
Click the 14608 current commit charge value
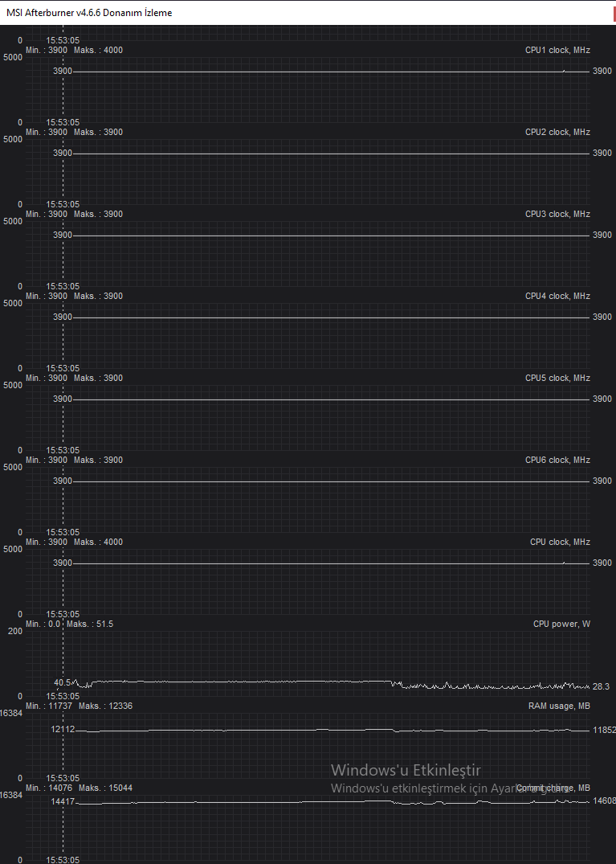605,801
